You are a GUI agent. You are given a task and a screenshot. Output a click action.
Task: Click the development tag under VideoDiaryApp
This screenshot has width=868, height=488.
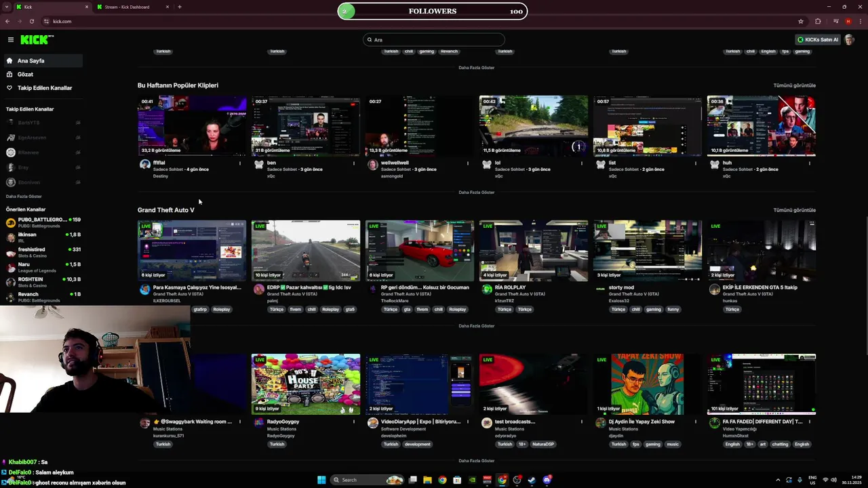(417, 445)
